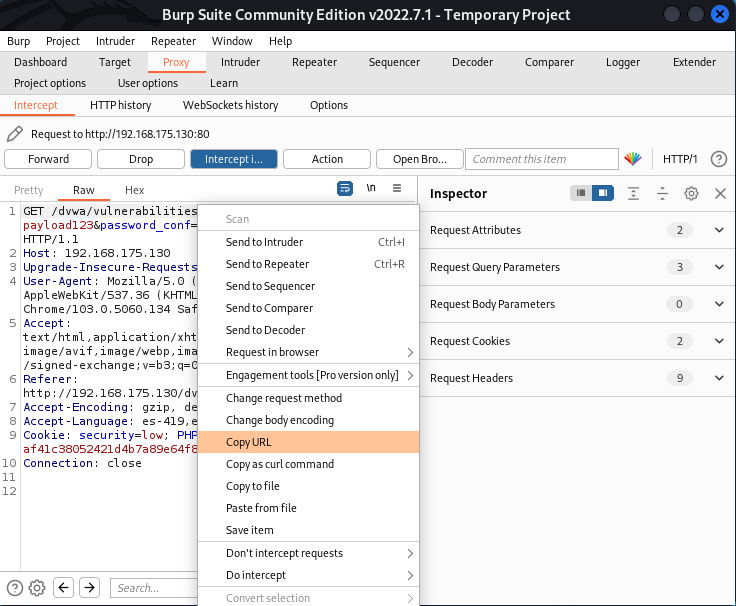Image resolution: width=736 pixels, height=606 pixels.
Task: Open Request in browser submenu
Action: pos(308,352)
